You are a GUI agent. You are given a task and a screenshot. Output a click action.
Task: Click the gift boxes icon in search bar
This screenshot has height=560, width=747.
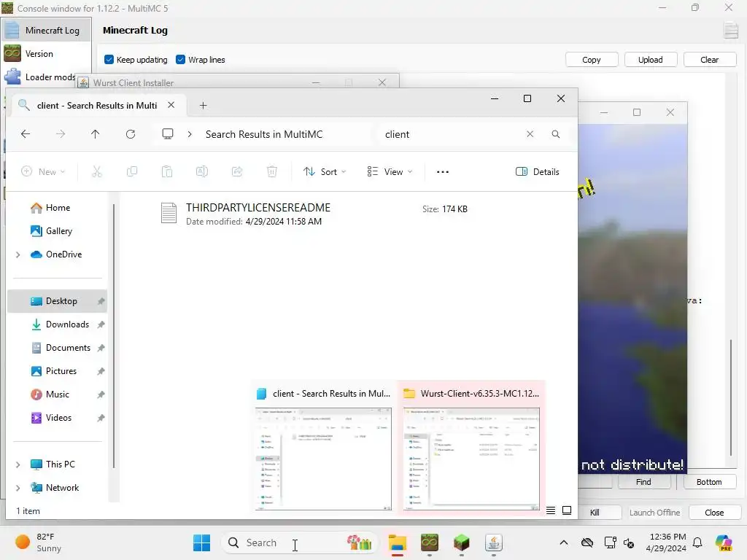359,542
